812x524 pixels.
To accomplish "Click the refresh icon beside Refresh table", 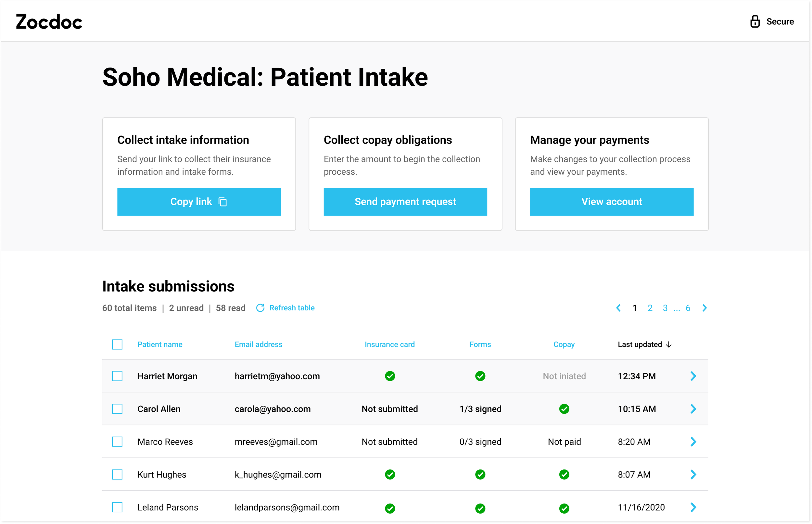I will click(x=260, y=308).
